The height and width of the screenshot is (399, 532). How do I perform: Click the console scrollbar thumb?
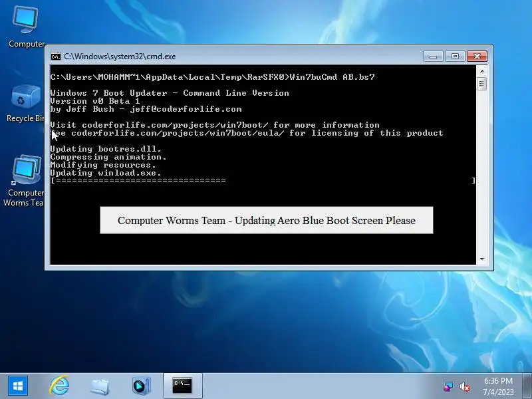pos(481,84)
